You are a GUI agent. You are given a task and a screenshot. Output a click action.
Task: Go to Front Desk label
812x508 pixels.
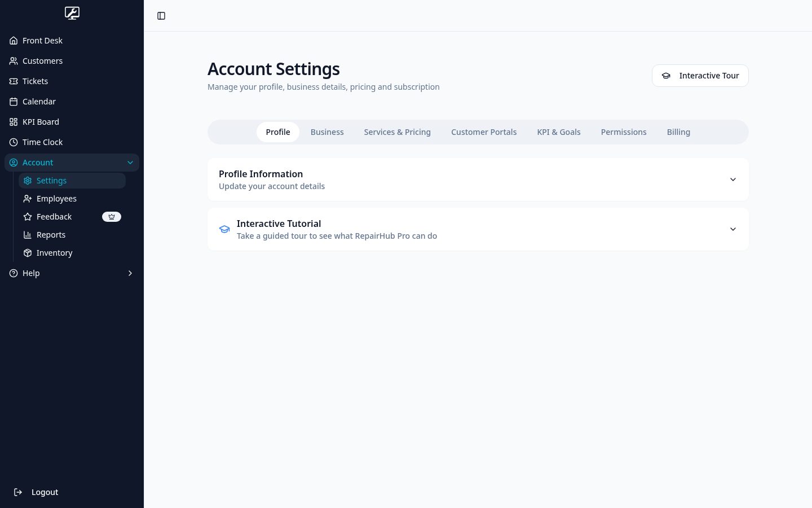coord(42,41)
